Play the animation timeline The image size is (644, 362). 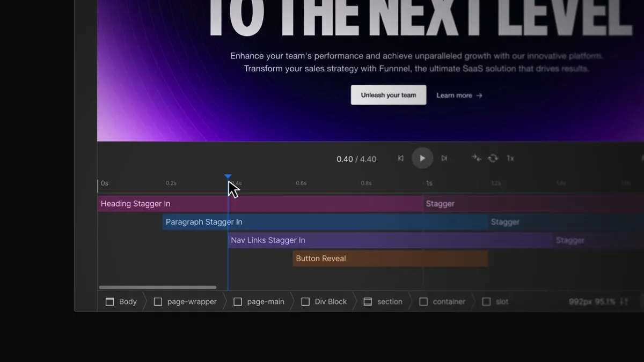click(422, 158)
